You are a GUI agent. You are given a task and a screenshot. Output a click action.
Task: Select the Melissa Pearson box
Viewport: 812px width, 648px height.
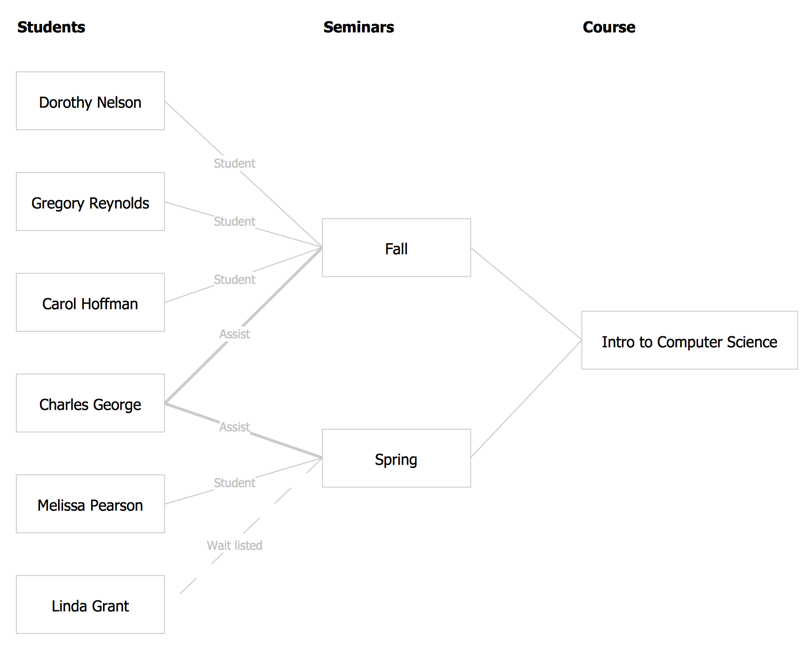90,504
